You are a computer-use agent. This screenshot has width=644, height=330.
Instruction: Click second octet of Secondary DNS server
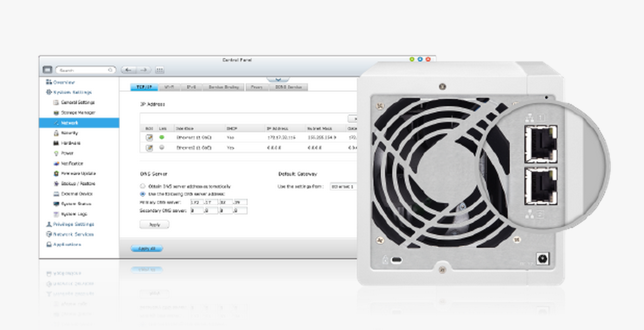coord(211,210)
